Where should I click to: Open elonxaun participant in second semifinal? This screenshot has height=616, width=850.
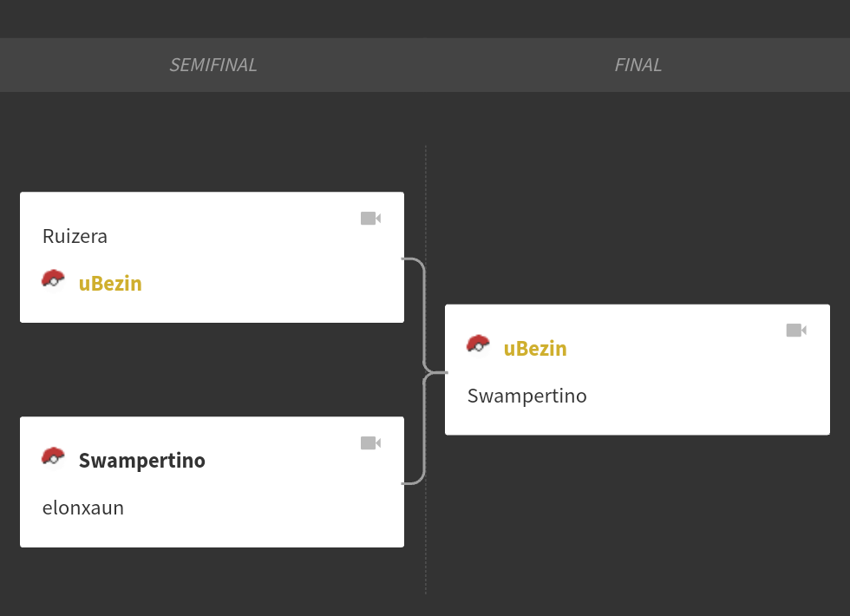(x=83, y=508)
